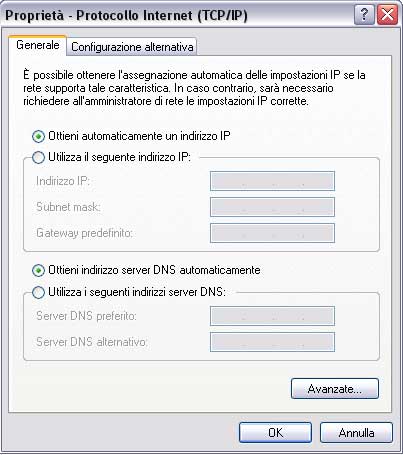403x455 pixels.
Task: Click the Subnet mask label
Action: [x=68, y=207]
